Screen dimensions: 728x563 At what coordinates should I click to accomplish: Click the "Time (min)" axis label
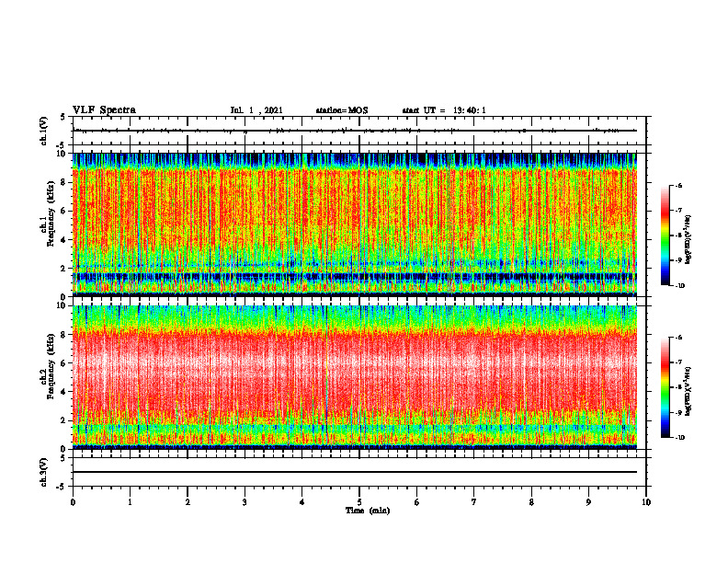368,511
